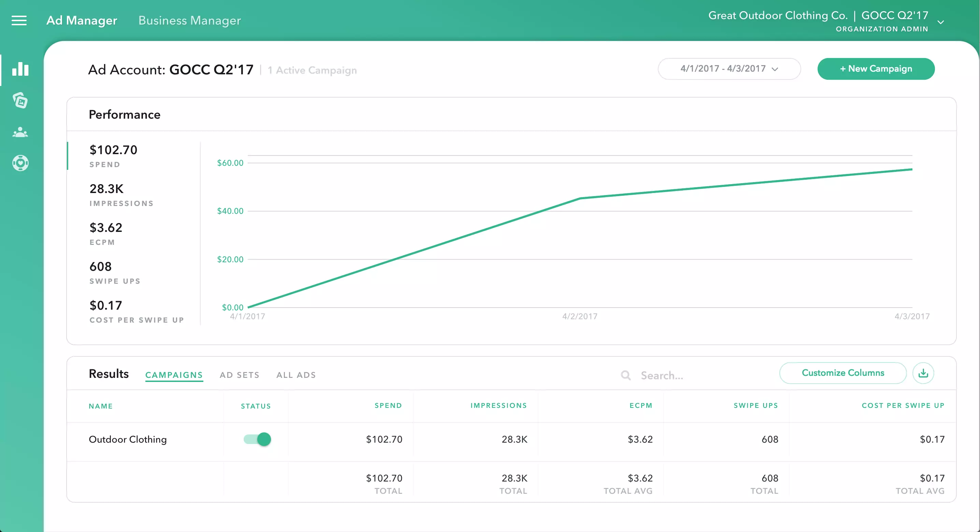Select the Impressions performance metric

coord(121,194)
